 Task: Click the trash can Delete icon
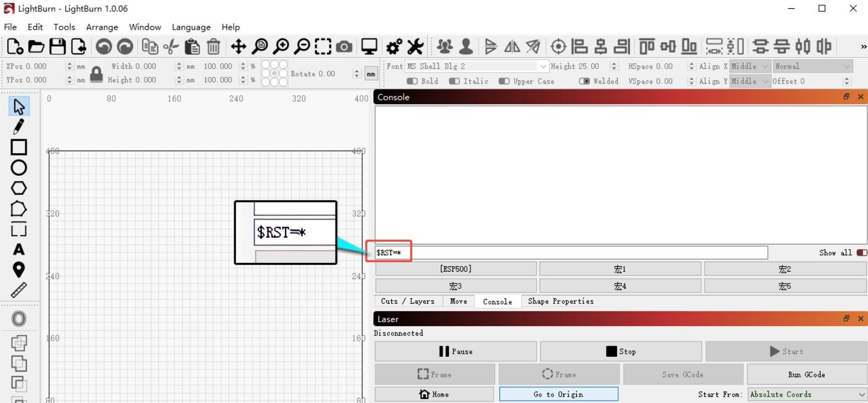(214, 46)
